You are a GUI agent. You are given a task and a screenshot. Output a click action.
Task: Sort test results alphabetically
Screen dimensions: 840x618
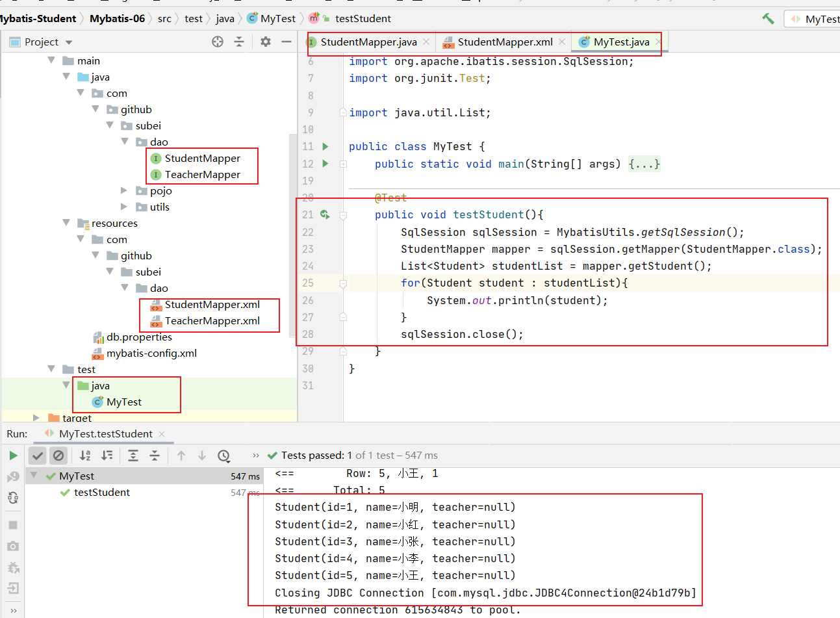click(85, 456)
